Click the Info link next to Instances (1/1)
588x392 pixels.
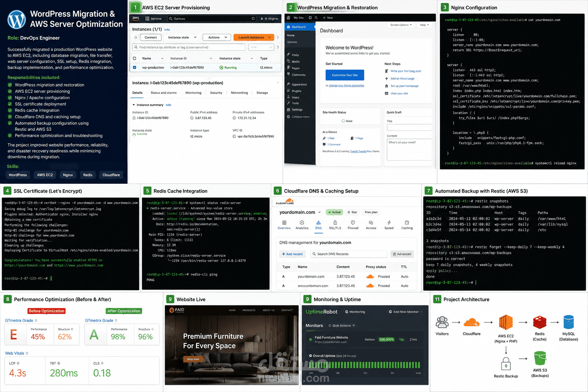[167, 29]
